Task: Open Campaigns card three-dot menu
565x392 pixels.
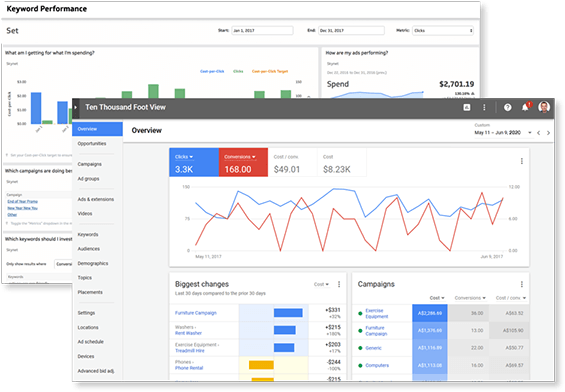Action: pos(521,284)
